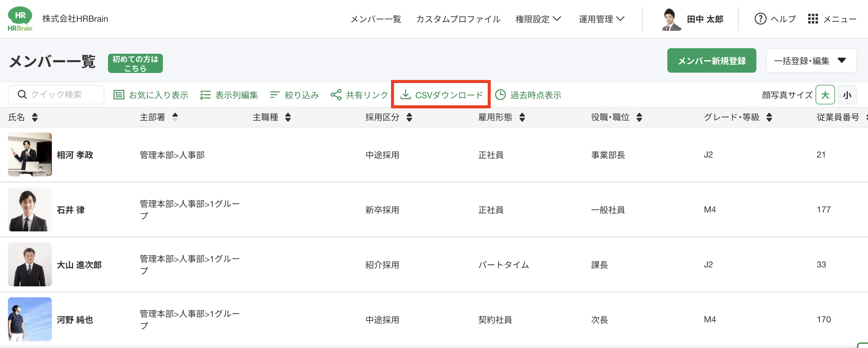This screenshot has width=868, height=348.
Task: Open past point view (過去時点表示) clock icon
Action: tap(500, 95)
